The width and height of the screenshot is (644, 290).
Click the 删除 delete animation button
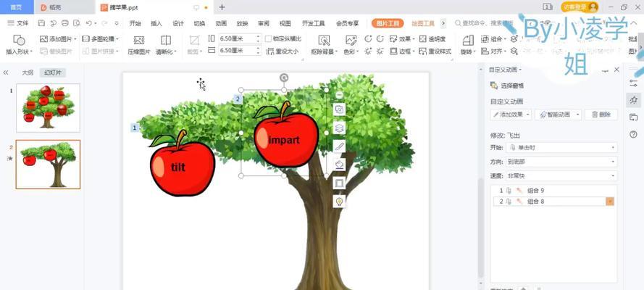601,115
